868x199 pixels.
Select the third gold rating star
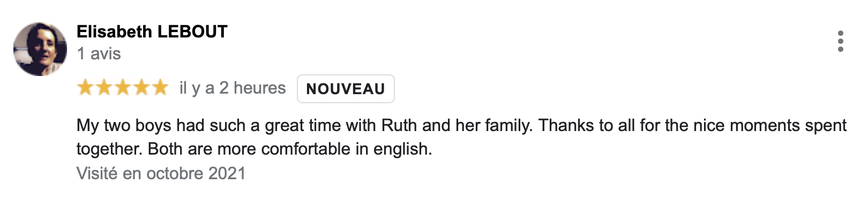123,87
